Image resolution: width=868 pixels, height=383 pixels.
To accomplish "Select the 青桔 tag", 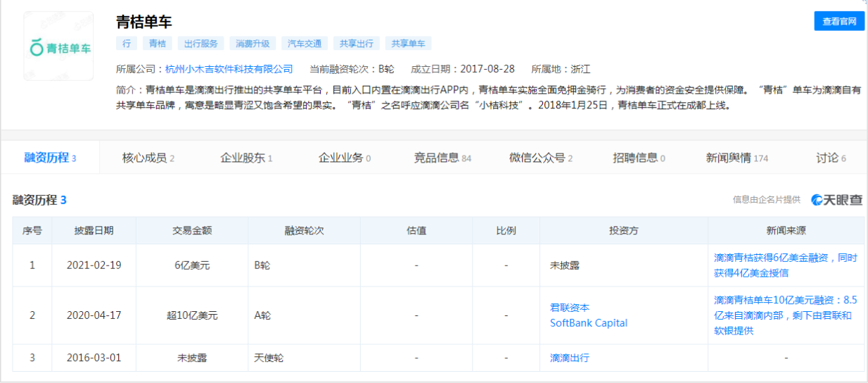I will pyautogui.click(x=158, y=43).
